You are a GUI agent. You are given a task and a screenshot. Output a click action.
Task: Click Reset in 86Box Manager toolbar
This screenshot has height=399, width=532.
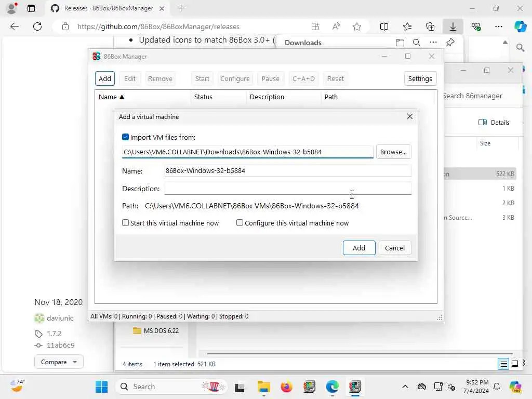[x=335, y=79]
